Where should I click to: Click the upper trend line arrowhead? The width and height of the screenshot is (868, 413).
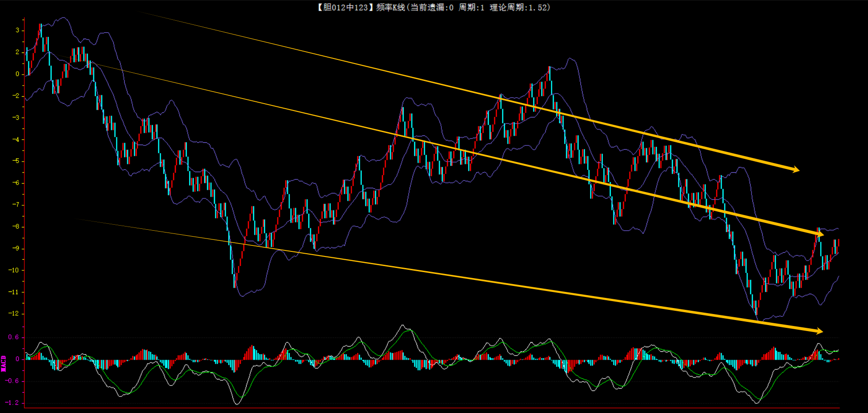(x=796, y=170)
